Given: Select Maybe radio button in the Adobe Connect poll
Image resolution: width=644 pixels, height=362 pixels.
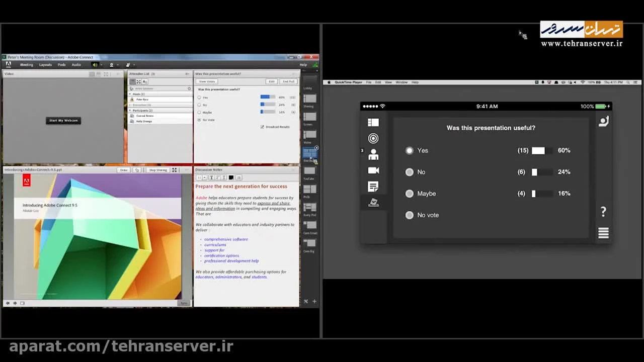Looking at the screenshot, I should point(199,112).
